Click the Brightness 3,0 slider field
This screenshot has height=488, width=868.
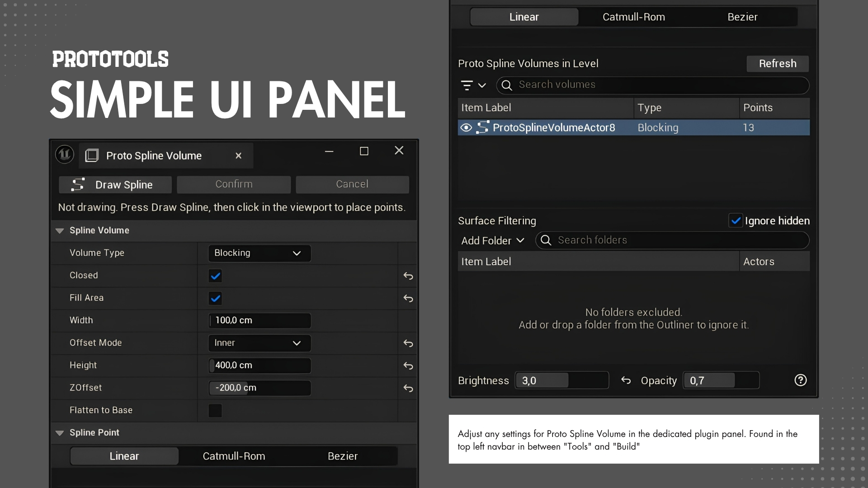click(x=562, y=380)
